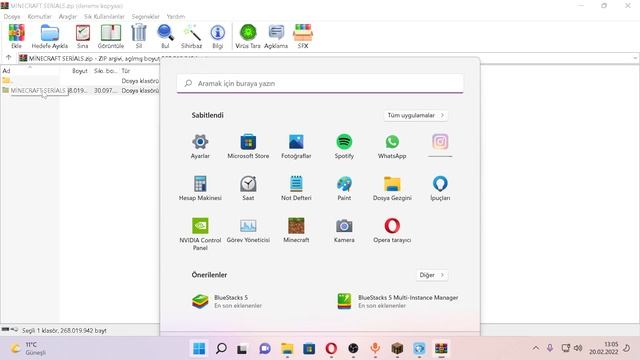
Task: Click the Virüs Tara scan icon
Action: 248,37
